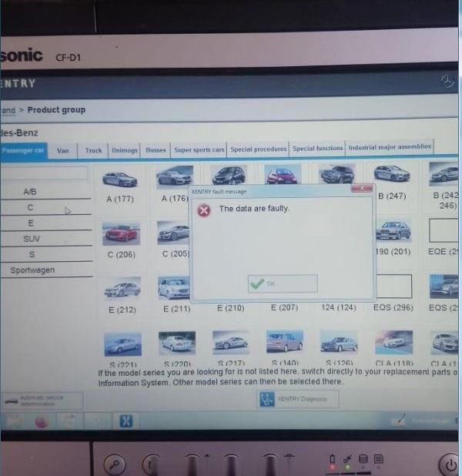Click the E (210) label
Viewport: 462px width, 476px height.
point(231,308)
